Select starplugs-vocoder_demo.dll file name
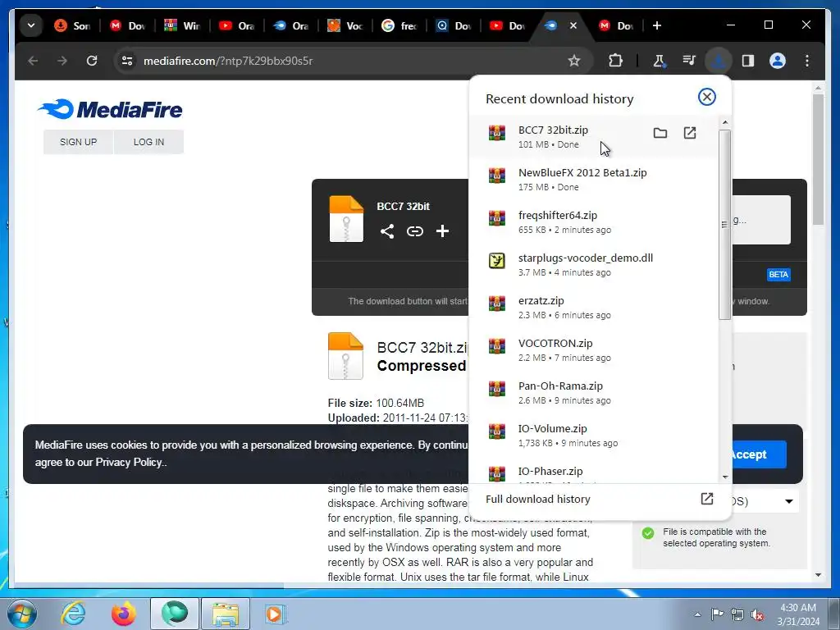Screen dimensions: 840x630 [586, 258]
